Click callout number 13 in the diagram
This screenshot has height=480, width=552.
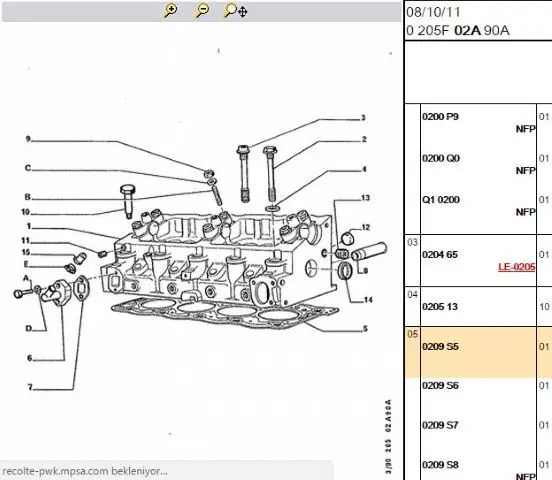[x=365, y=198]
